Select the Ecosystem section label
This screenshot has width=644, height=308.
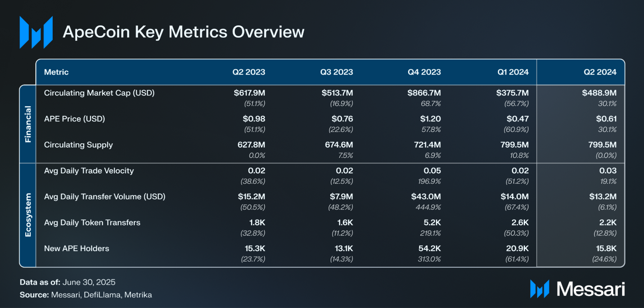point(28,215)
